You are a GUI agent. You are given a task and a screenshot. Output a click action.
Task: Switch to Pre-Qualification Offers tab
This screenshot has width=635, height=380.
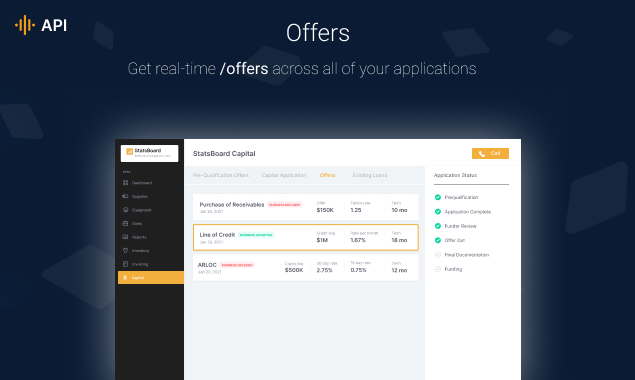(x=221, y=175)
